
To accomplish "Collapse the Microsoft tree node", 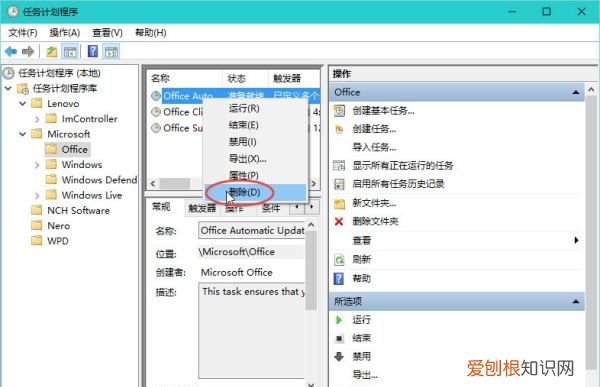I will tap(23, 134).
